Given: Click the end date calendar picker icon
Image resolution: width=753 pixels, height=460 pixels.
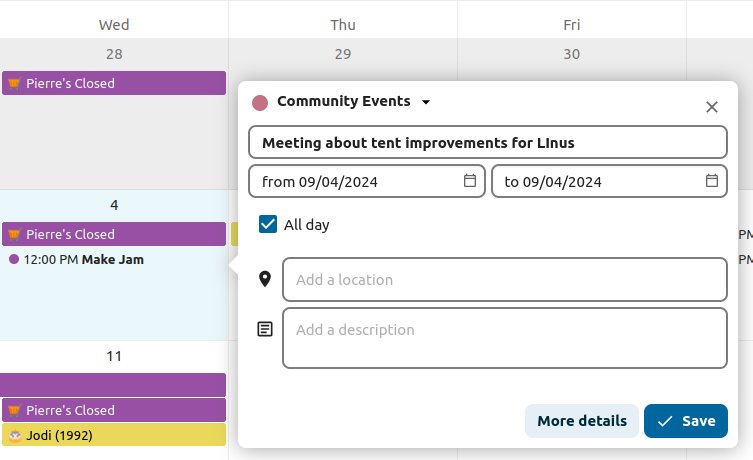Looking at the screenshot, I should (712, 181).
